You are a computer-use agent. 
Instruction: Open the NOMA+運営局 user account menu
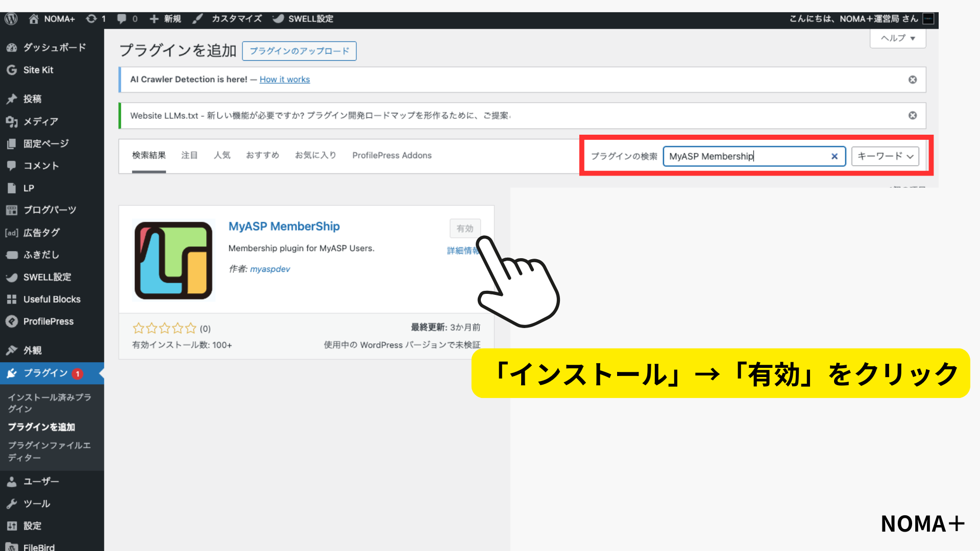[862, 19]
